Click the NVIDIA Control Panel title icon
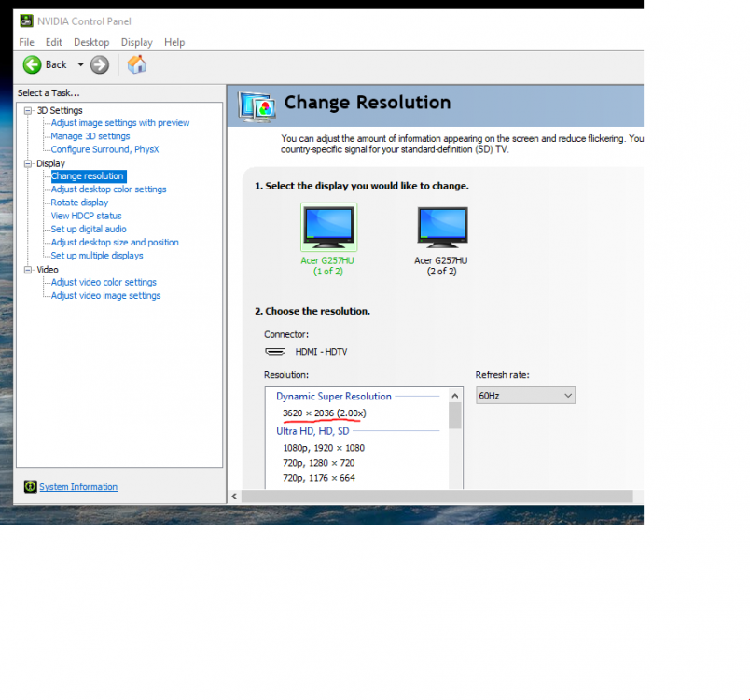The image size is (750, 700). (x=26, y=21)
